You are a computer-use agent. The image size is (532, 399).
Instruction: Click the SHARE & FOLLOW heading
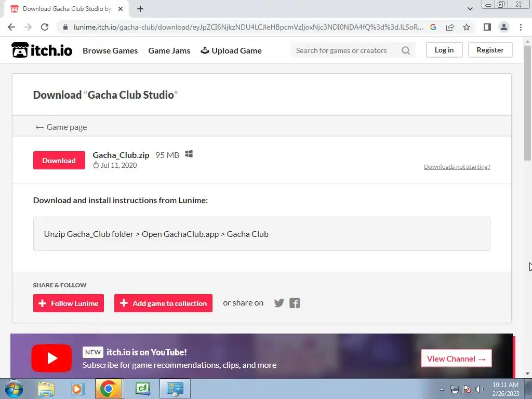coord(60,285)
